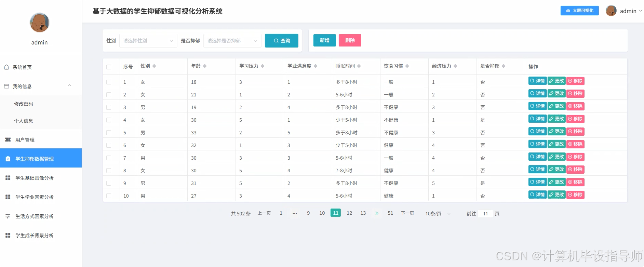Click the red 删除 button
The width and height of the screenshot is (644, 267).
point(350,40)
